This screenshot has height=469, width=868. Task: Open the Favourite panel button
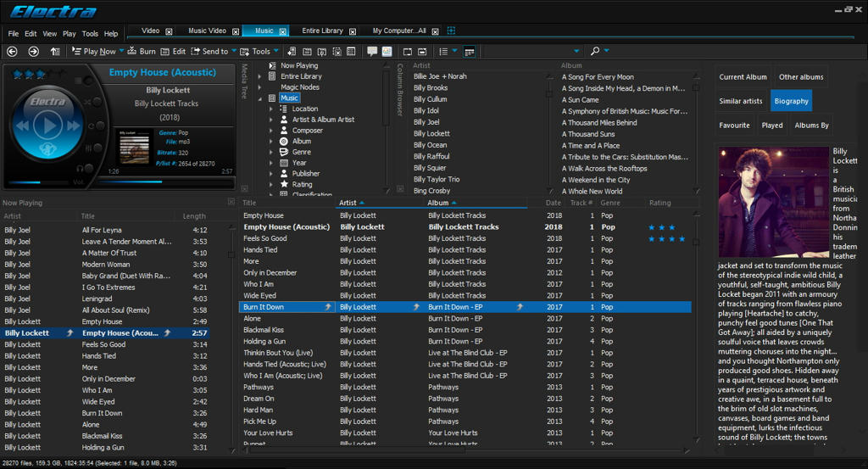click(734, 126)
